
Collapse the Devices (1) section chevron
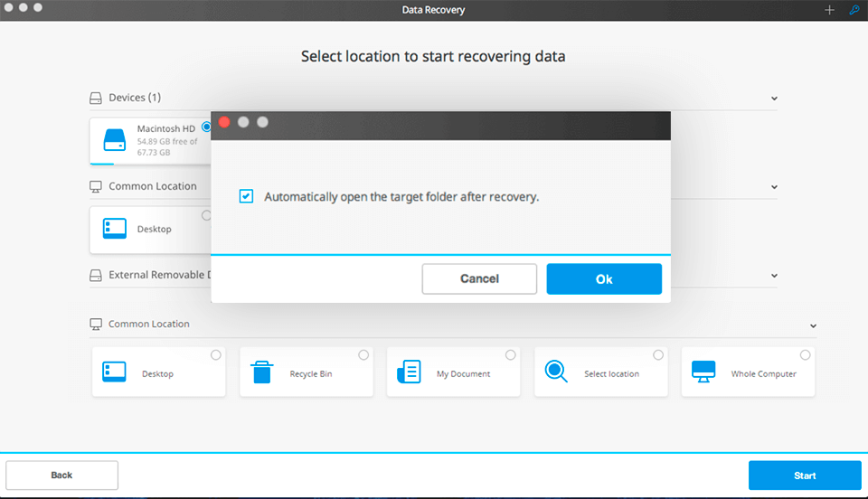pyautogui.click(x=774, y=99)
